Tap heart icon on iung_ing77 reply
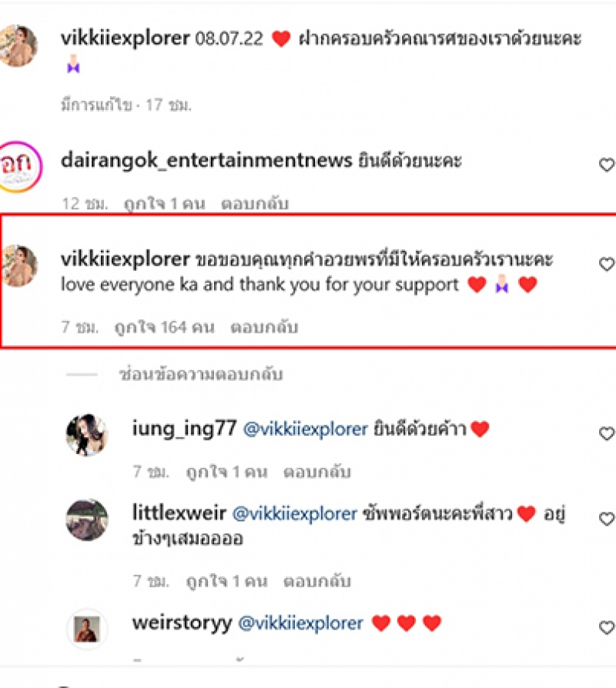616x688 pixels. pyautogui.click(x=607, y=433)
